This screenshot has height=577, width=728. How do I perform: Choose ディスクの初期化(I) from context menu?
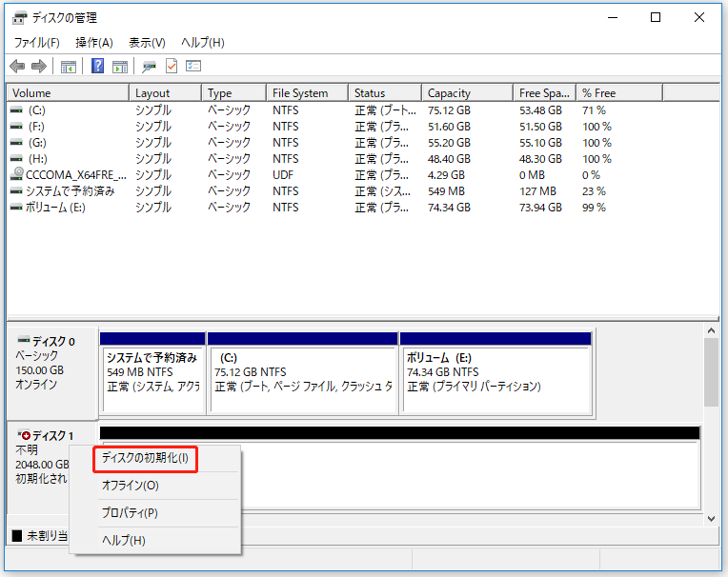coord(146,458)
